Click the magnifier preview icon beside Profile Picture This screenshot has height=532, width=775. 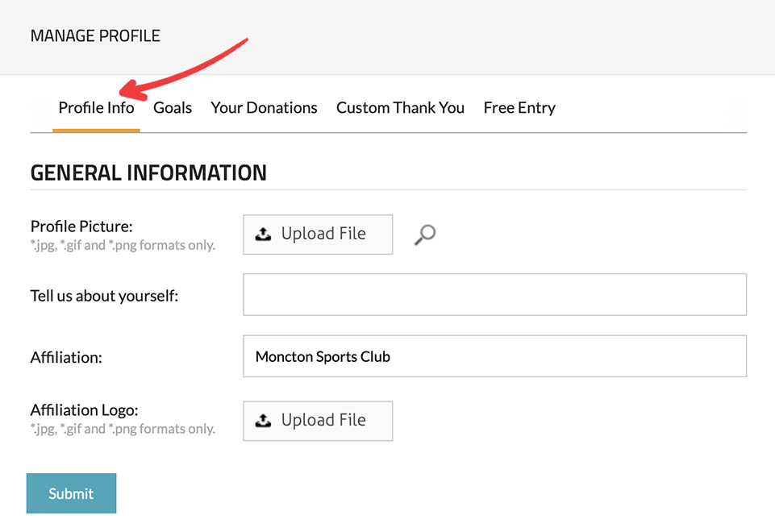coord(425,235)
